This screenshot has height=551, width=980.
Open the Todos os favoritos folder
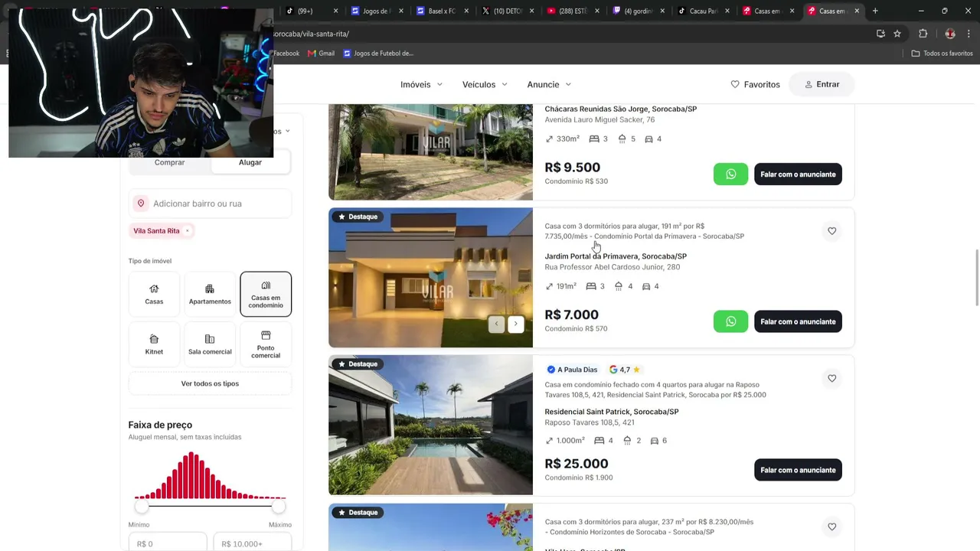[x=942, y=54]
